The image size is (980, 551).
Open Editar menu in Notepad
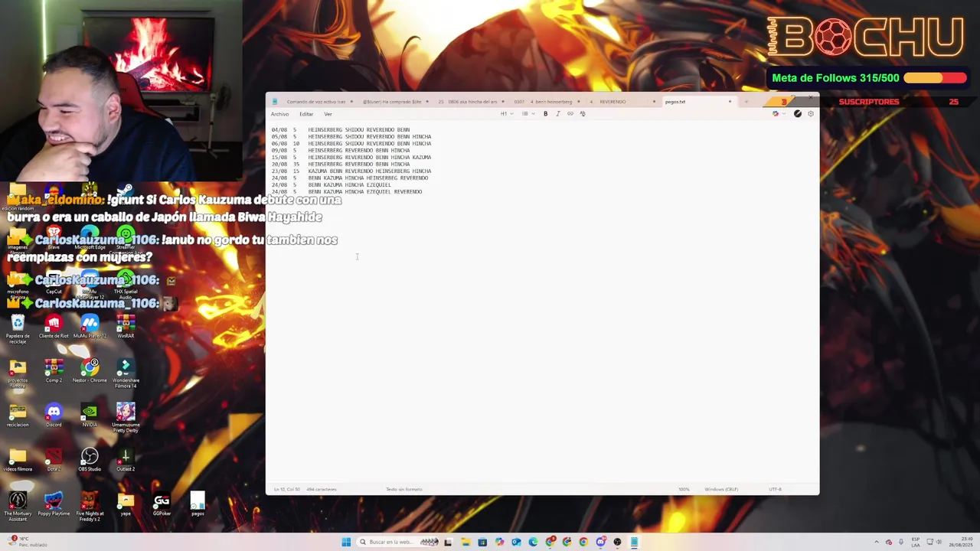tap(306, 114)
